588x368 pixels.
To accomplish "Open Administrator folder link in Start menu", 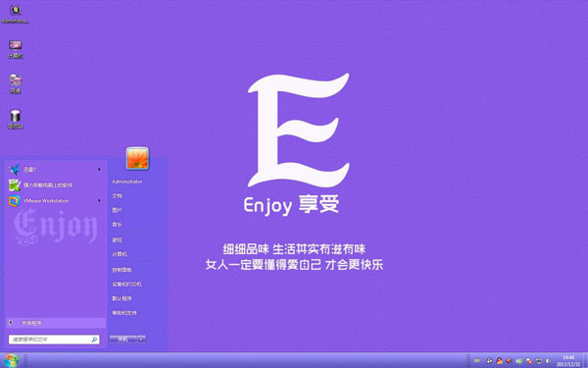I will coord(127,182).
